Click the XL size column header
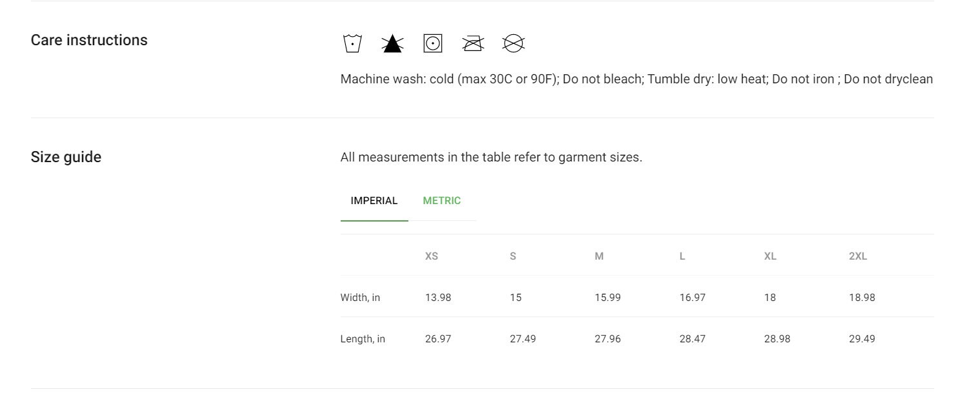This screenshot has height=394, width=980. click(x=770, y=256)
